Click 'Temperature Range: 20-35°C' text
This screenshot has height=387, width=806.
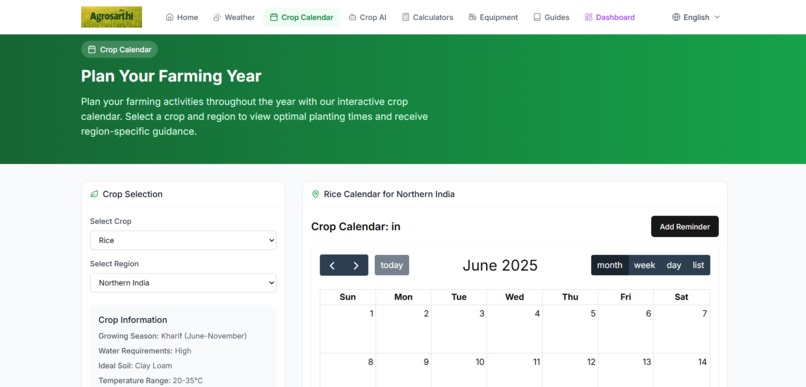pos(151,381)
